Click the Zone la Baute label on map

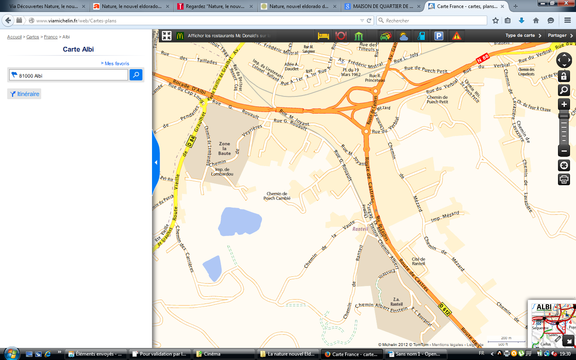[224, 148]
